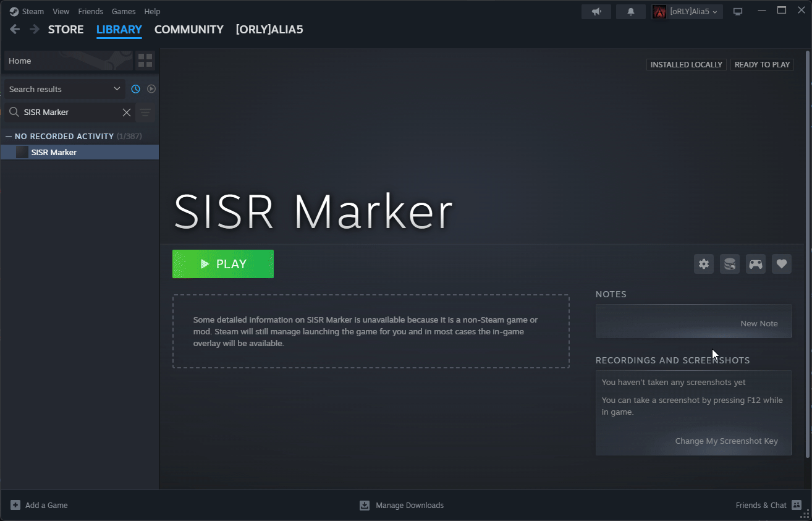
Task: Open the Help menu
Action: pos(152,12)
